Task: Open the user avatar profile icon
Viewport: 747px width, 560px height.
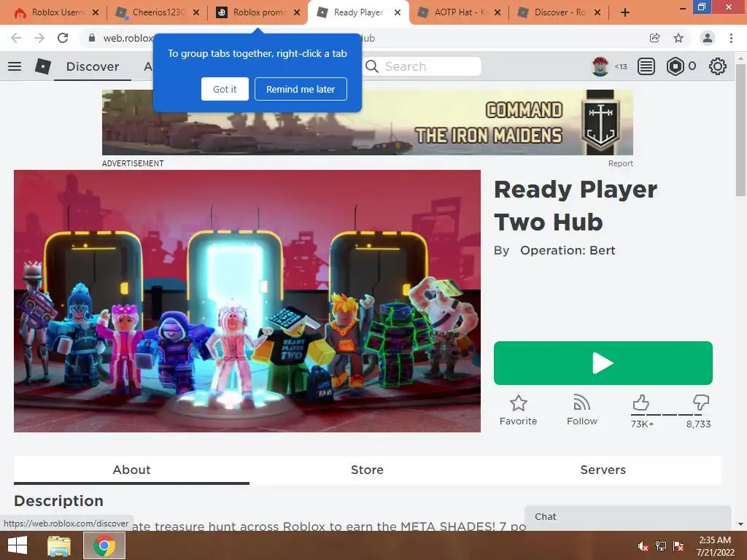Action: pos(600,66)
